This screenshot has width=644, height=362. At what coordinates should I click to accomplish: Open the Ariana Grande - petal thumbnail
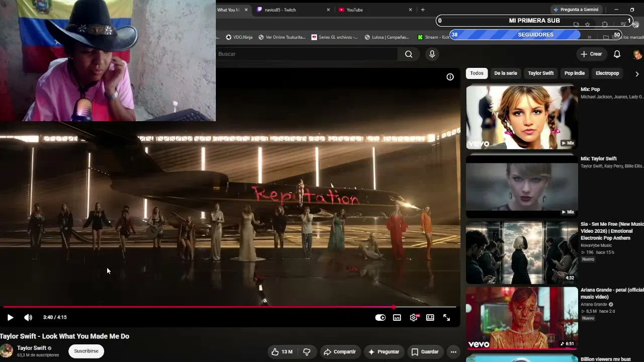click(x=522, y=318)
